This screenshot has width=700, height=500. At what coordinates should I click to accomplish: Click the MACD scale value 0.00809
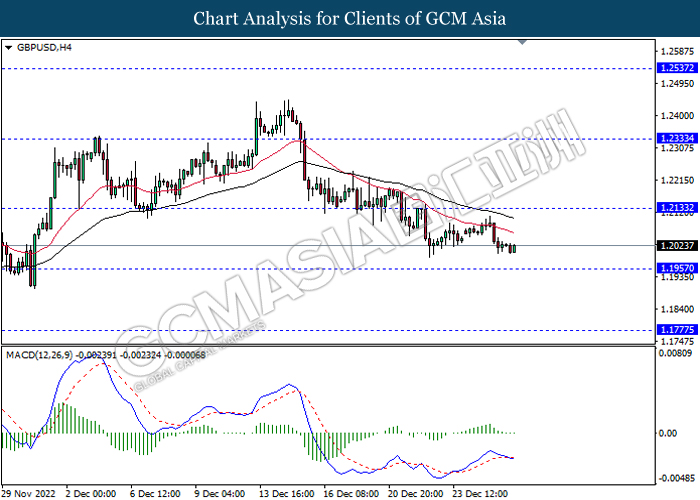(677, 353)
